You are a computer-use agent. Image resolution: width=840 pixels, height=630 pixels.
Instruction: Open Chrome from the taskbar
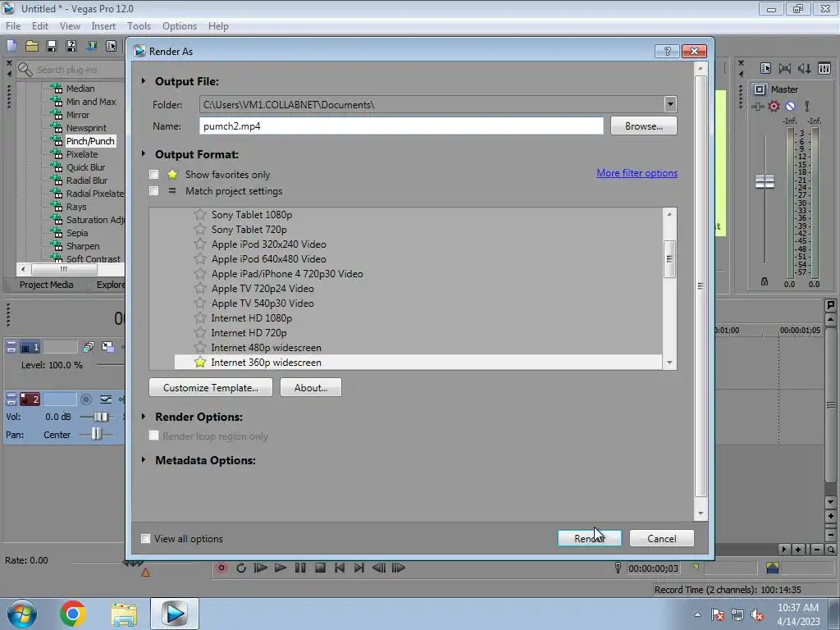(x=73, y=614)
